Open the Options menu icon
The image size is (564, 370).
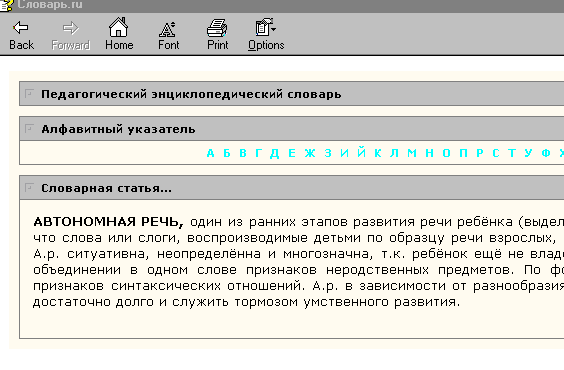click(265, 27)
